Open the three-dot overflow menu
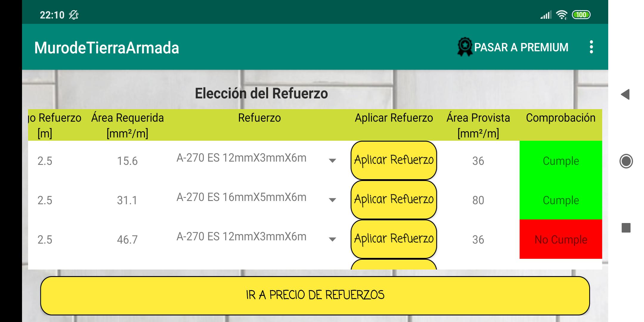Screen dimensions: 644x322 [591, 47]
